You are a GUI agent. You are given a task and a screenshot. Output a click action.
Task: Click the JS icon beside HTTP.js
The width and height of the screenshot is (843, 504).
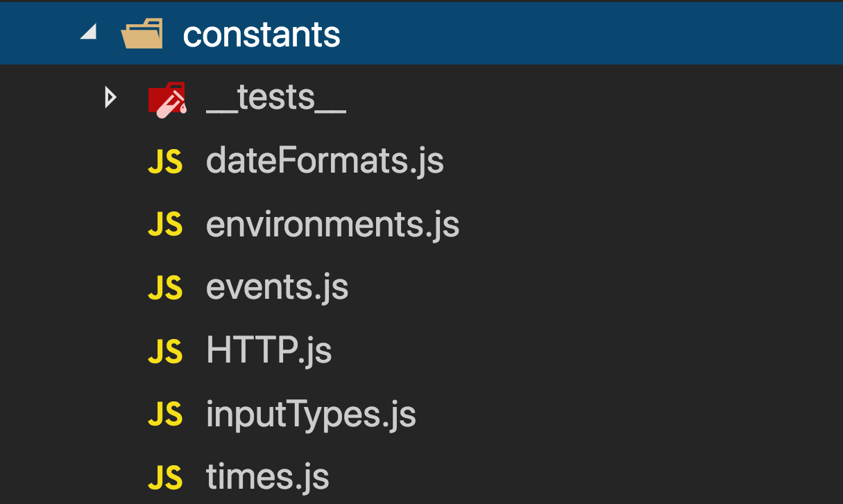[165, 351]
